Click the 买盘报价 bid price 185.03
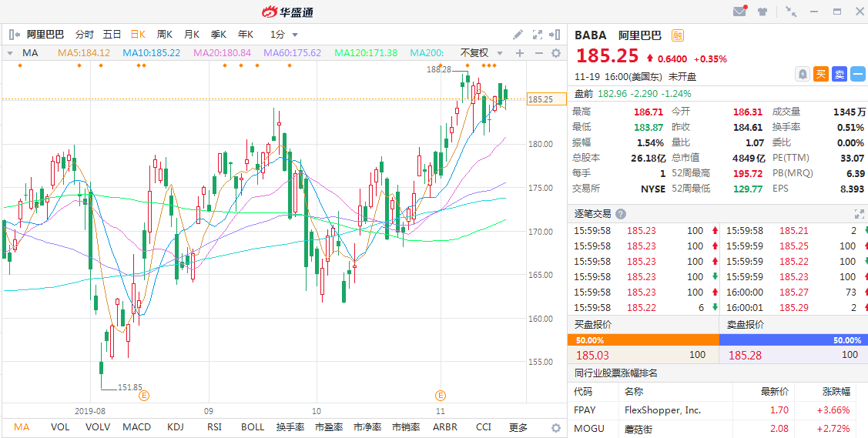The width and height of the screenshot is (868, 438). click(x=592, y=355)
